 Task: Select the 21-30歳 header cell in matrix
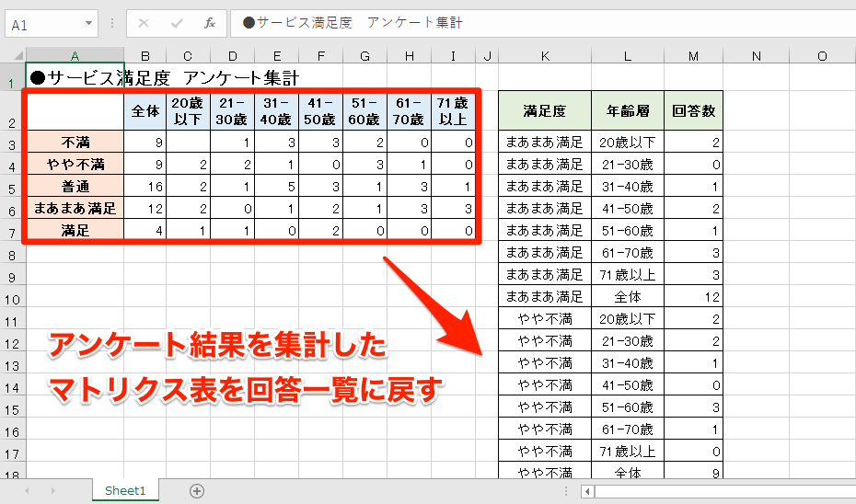(x=232, y=110)
